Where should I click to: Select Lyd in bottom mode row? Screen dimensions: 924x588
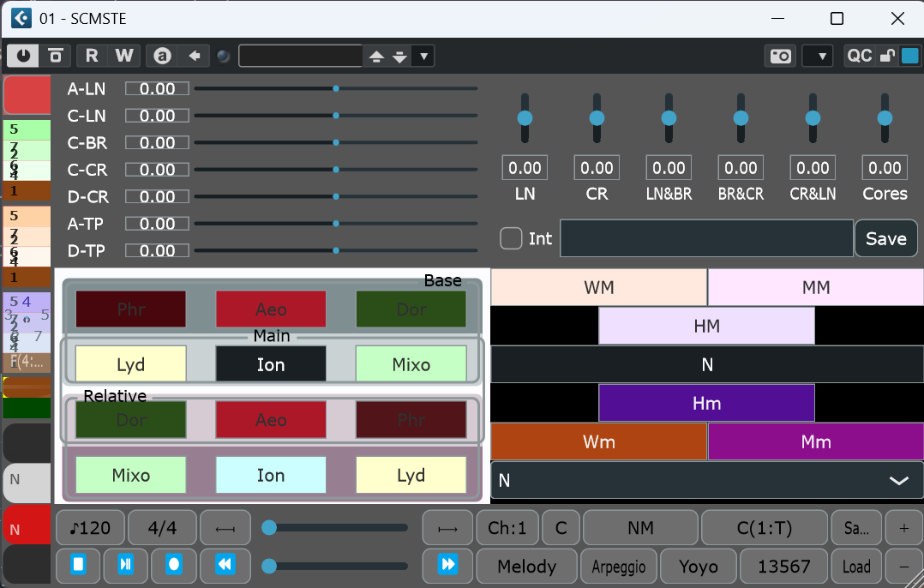tap(411, 475)
